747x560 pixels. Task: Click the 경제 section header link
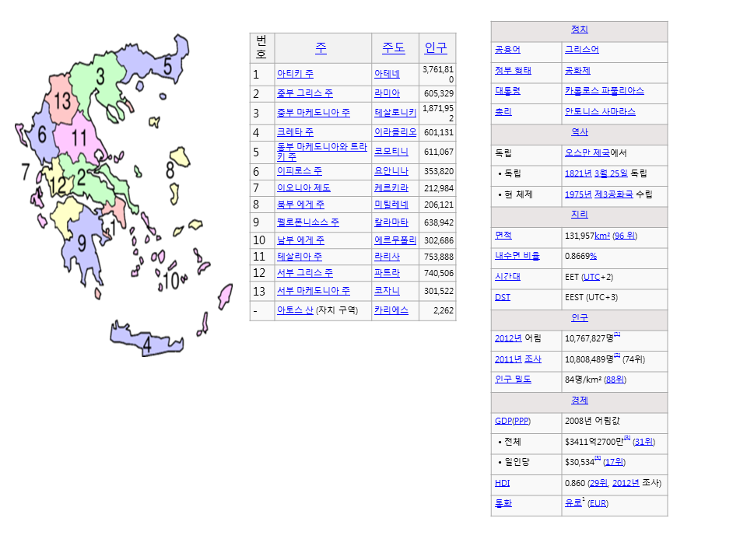pyautogui.click(x=579, y=400)
